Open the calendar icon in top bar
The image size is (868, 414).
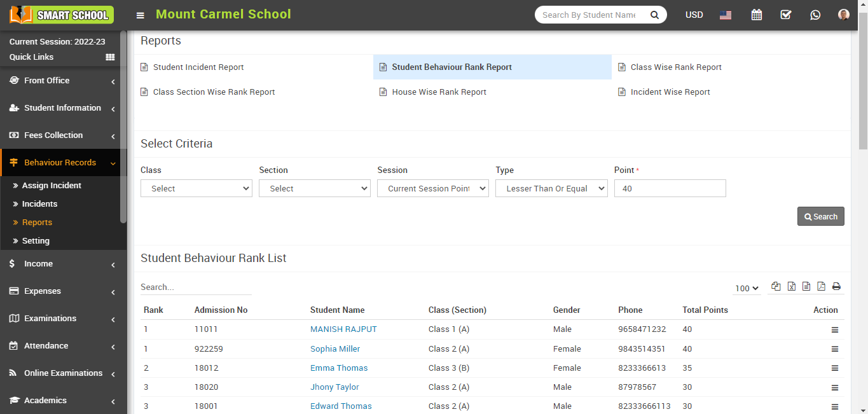tap(756, 15)
